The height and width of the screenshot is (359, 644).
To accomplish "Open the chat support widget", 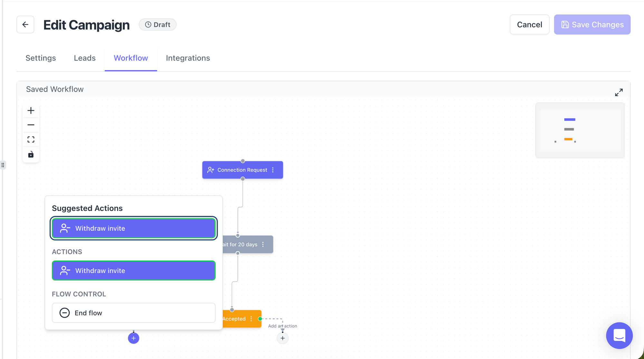I will pos(619,335).
